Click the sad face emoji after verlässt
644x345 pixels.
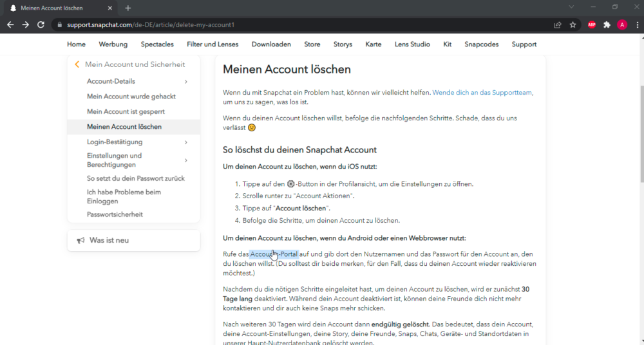pyautogui.click(x=251, y=127)
